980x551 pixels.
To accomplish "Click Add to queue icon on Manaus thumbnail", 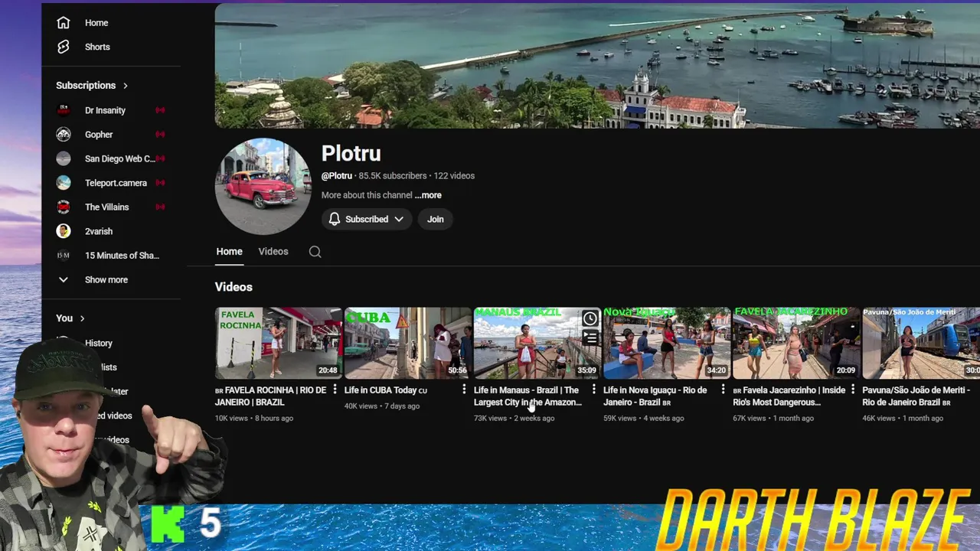I will point(590,337).
